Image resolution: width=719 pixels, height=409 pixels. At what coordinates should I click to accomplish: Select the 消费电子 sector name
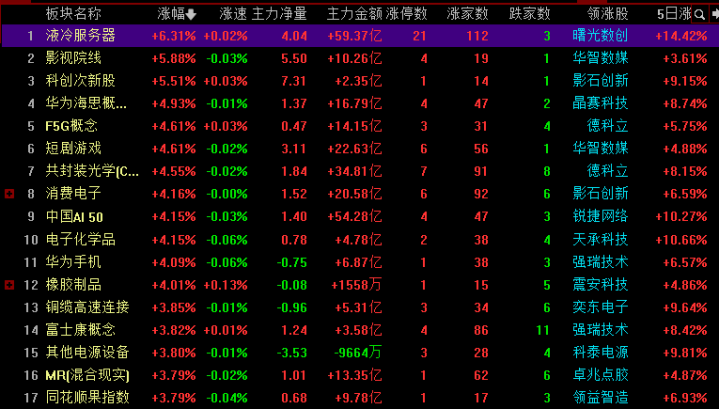[73, 193]
